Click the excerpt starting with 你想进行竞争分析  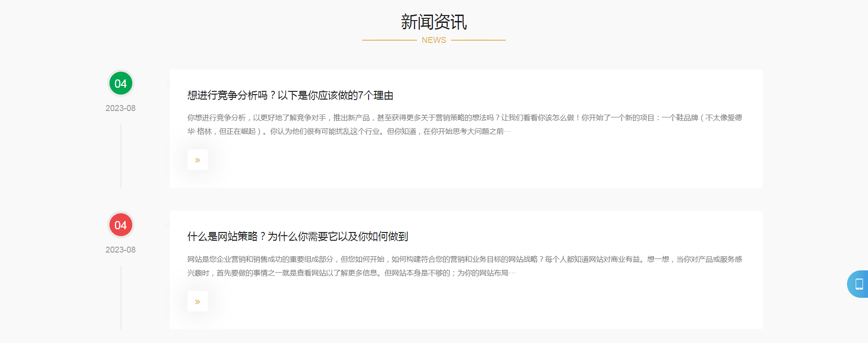coord(464,124)
